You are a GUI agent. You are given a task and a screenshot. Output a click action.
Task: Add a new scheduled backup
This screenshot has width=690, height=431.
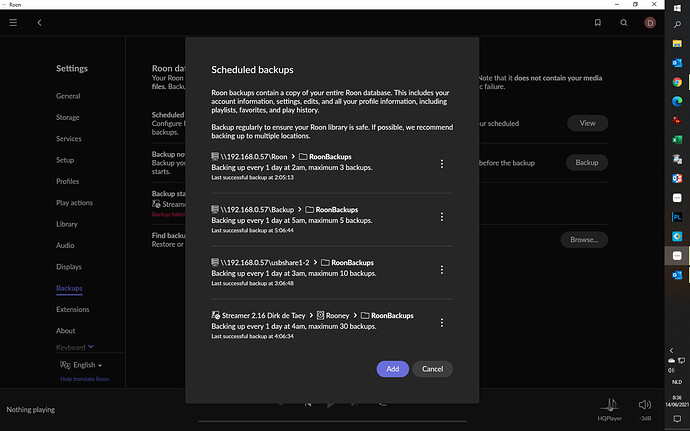393,369
